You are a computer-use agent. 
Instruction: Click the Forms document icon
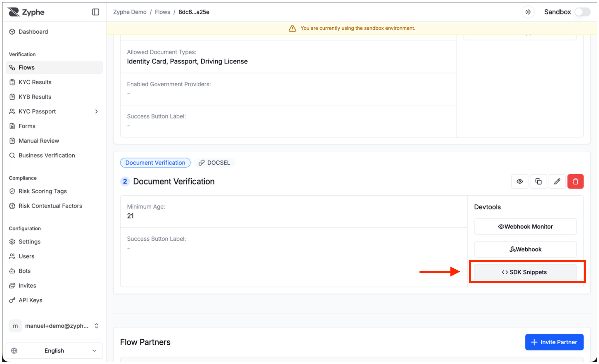tap(12, 126)
